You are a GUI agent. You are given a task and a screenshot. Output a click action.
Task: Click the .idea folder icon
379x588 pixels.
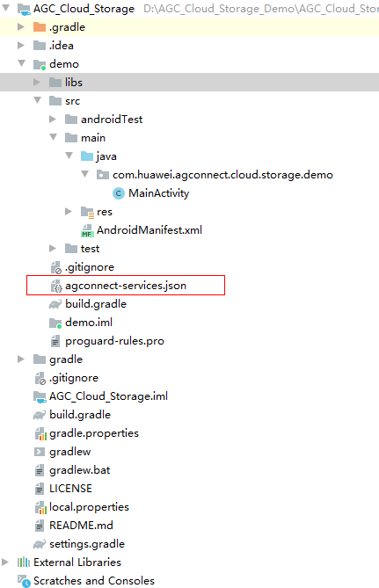pos(40,46)
